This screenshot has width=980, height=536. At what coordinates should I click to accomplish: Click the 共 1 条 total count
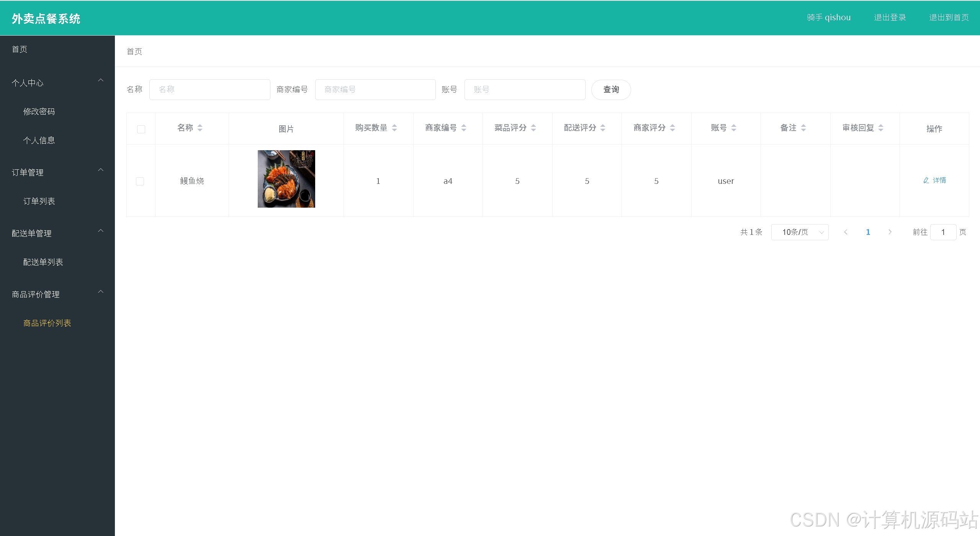[751, 232]
